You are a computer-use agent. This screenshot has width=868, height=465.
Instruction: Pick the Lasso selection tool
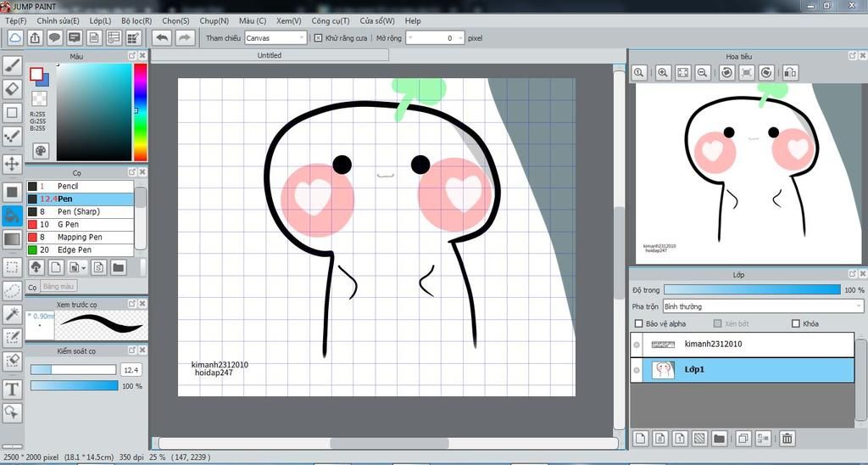12,290
